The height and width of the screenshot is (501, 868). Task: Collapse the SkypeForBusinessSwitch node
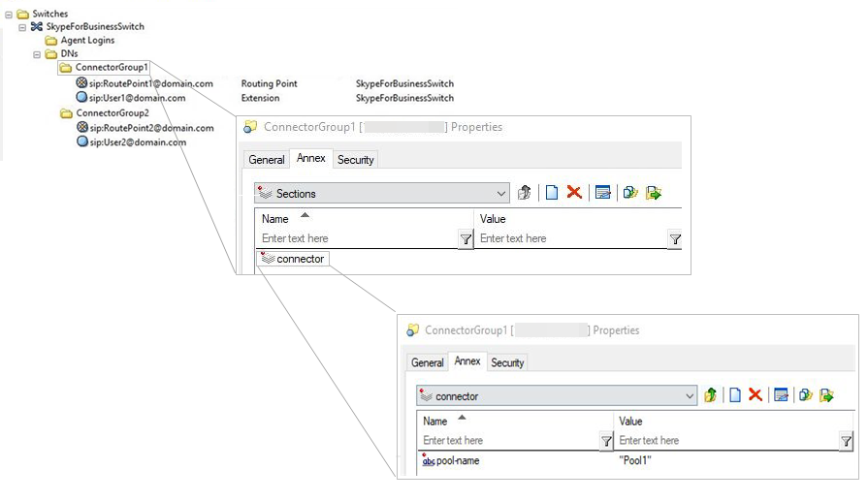click(23, 27)
